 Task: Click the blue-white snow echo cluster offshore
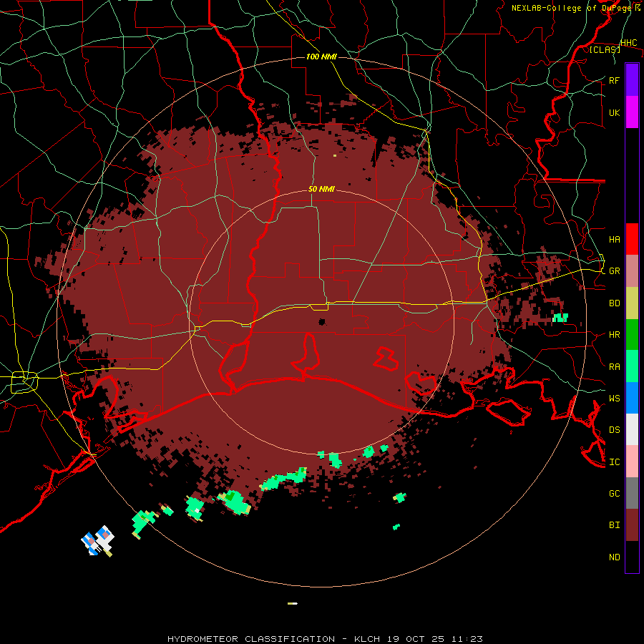click(x=97, y=541)
